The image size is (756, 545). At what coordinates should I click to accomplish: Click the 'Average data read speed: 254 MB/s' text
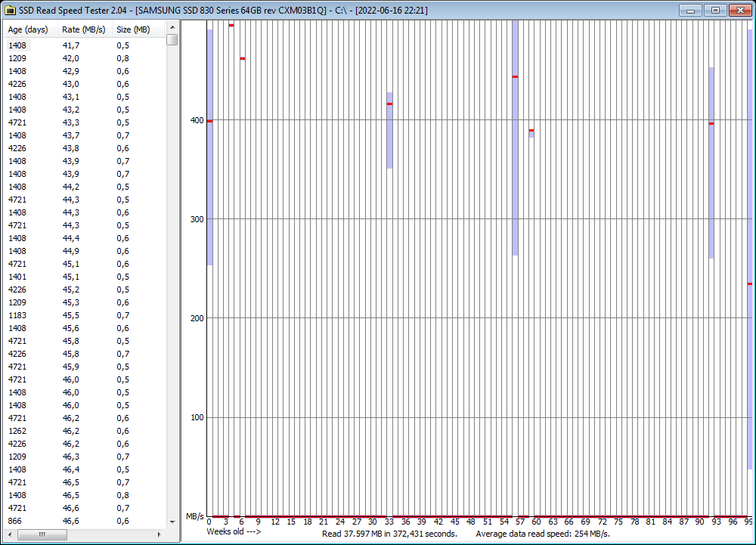543,534
